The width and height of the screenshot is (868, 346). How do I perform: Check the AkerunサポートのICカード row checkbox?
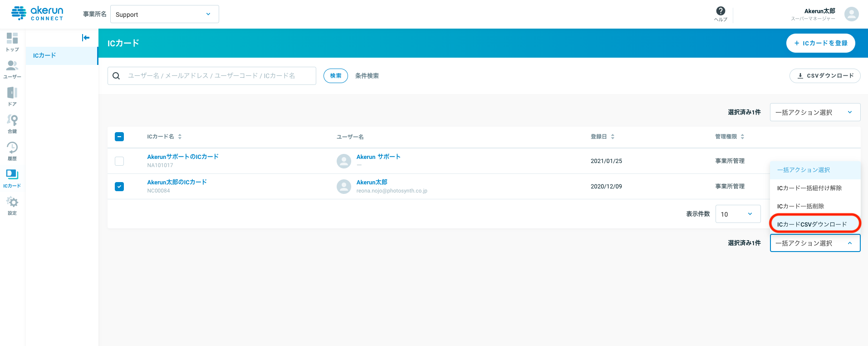coord(119,161)
